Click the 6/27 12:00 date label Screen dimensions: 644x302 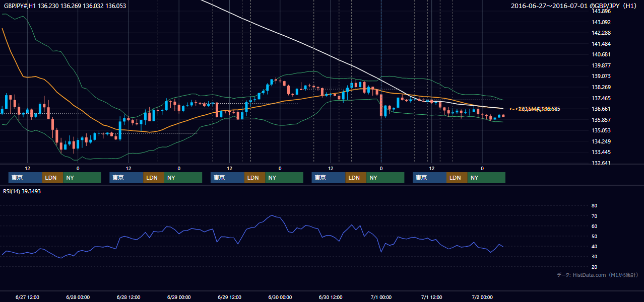coord(27,297)
